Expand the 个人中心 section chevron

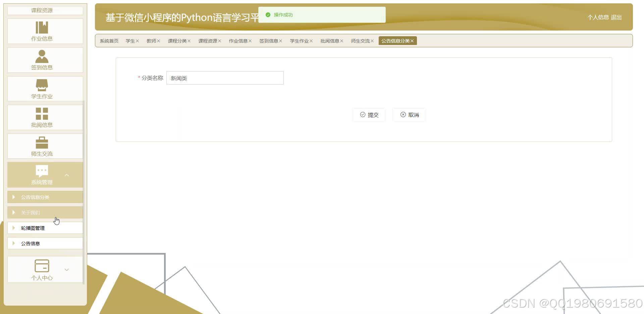[67, 269]
